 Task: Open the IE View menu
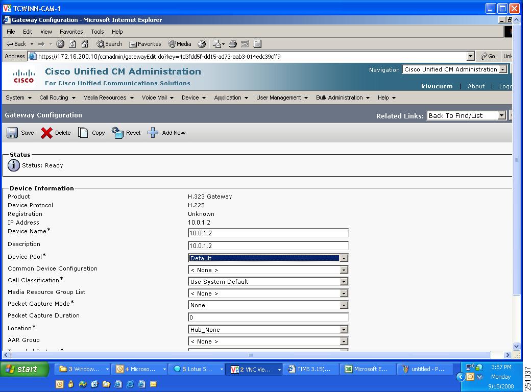(46, 32)
